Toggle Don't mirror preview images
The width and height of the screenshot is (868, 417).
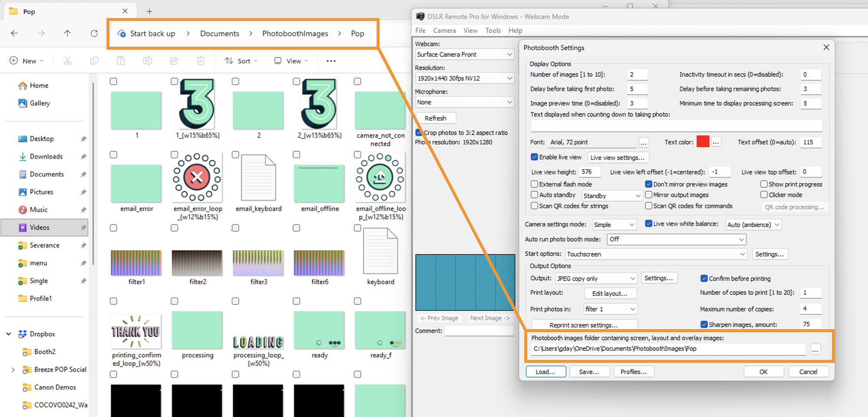coord(649,184)
